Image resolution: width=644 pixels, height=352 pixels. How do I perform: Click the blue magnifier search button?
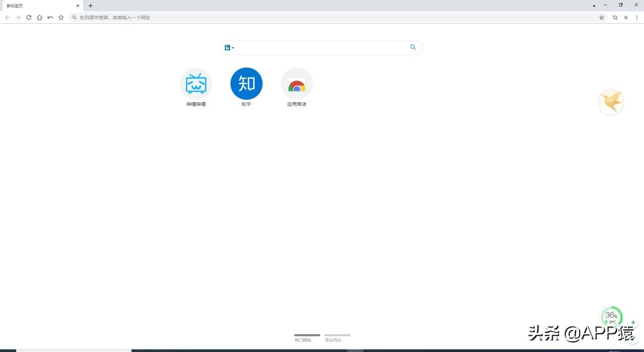(x=413, y=47)
